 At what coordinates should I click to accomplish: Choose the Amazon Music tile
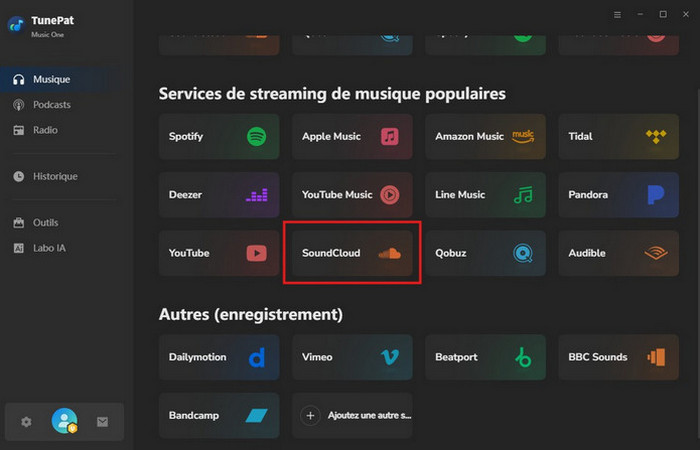click(485, 136)
